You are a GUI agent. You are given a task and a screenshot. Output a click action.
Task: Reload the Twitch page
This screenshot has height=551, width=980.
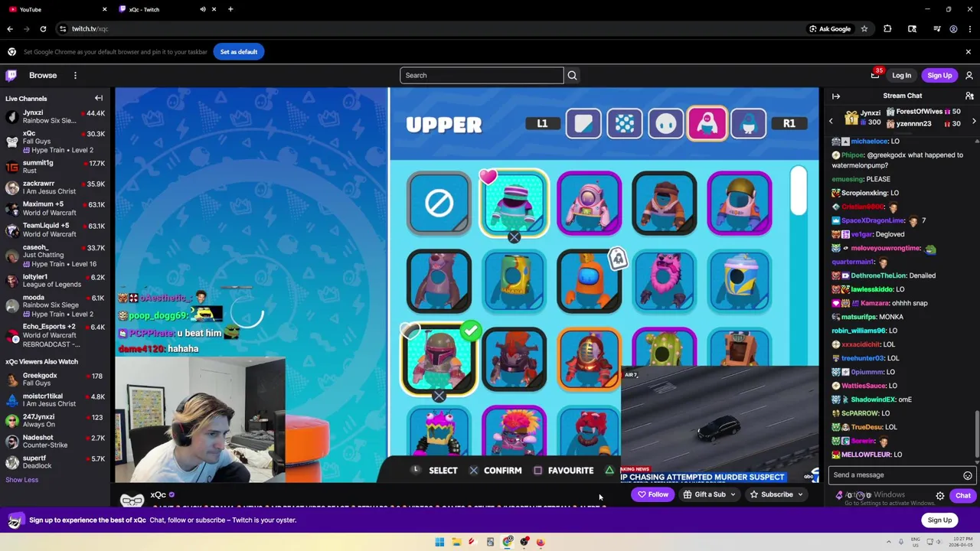[x=43, y=28]
